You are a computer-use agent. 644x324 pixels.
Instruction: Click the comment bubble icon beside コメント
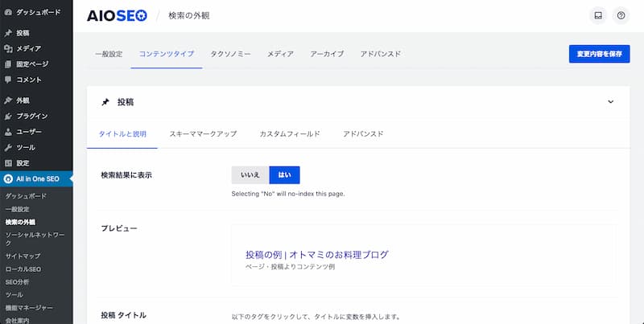point(8,80)
